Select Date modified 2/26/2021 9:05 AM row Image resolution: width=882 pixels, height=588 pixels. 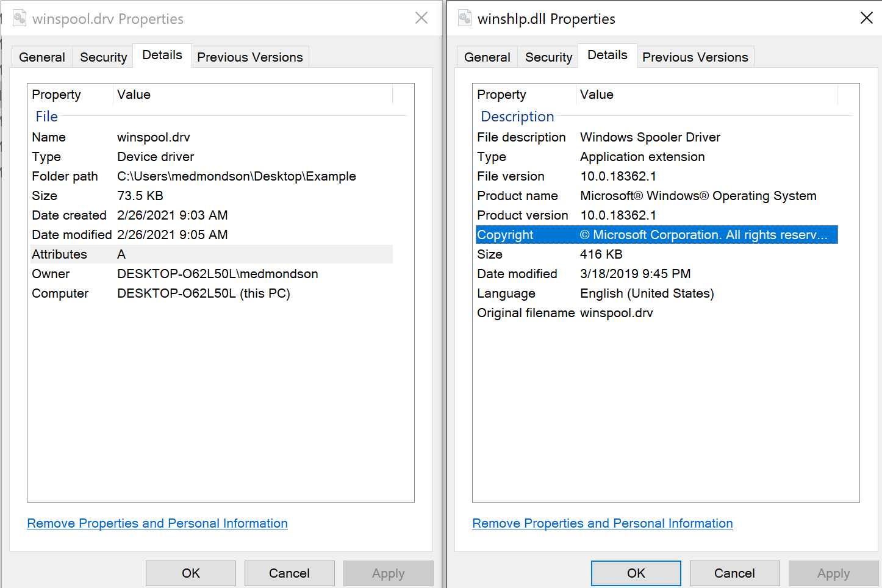(211, 235)
